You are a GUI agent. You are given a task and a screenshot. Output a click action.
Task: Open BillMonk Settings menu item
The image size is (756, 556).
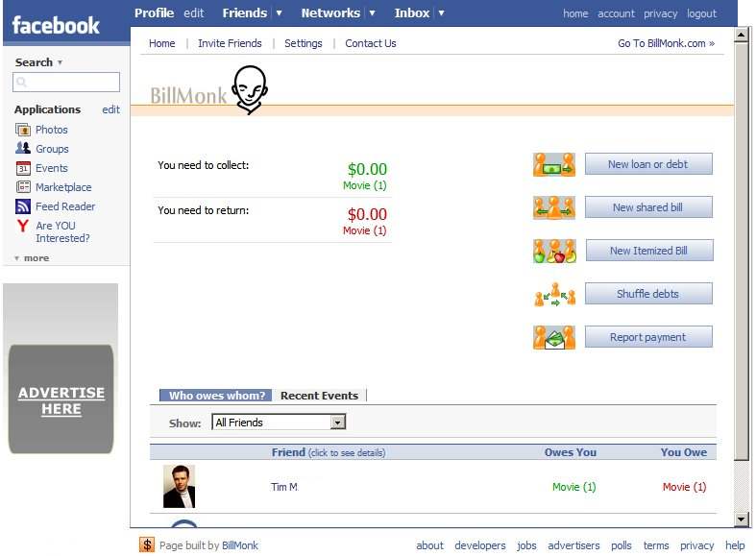(x=304, y=43)
